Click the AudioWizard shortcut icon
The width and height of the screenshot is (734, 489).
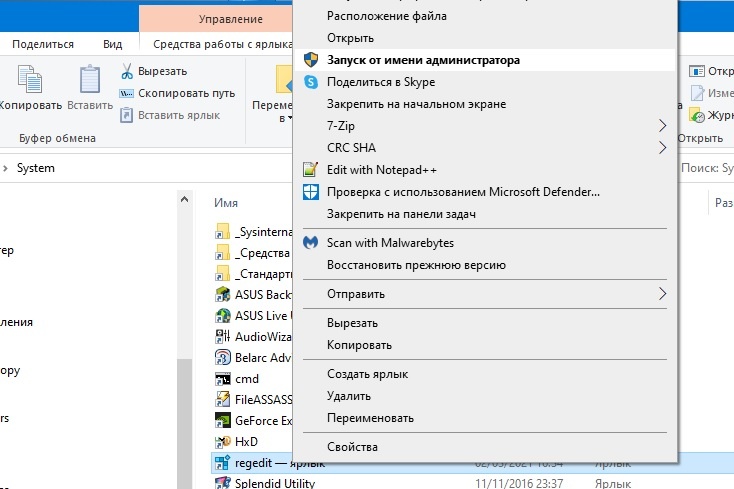[222, 336]
